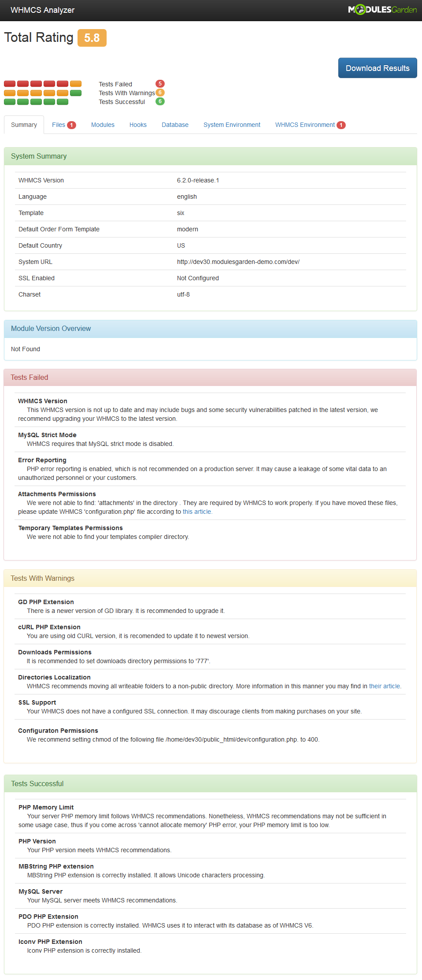This screenshot has height=980, width=422.
Task: Select the 'MBString PHP extension' test title
Action: point(56,866)
